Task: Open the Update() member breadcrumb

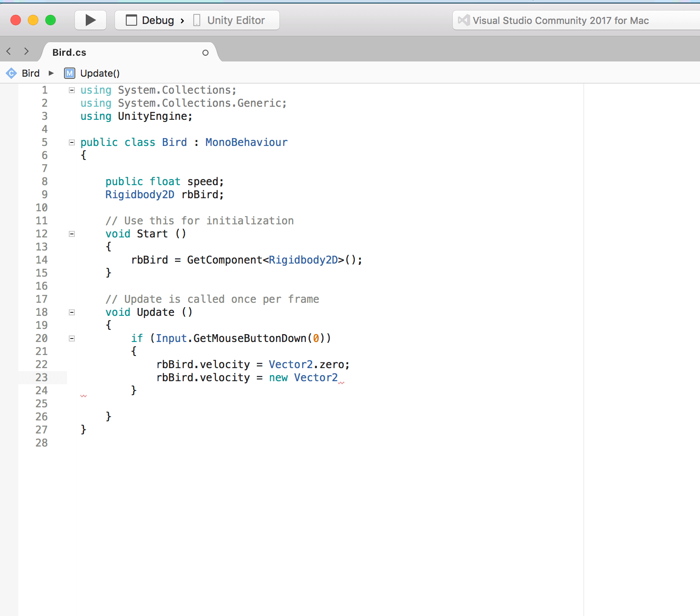Action: pos(100,73)
